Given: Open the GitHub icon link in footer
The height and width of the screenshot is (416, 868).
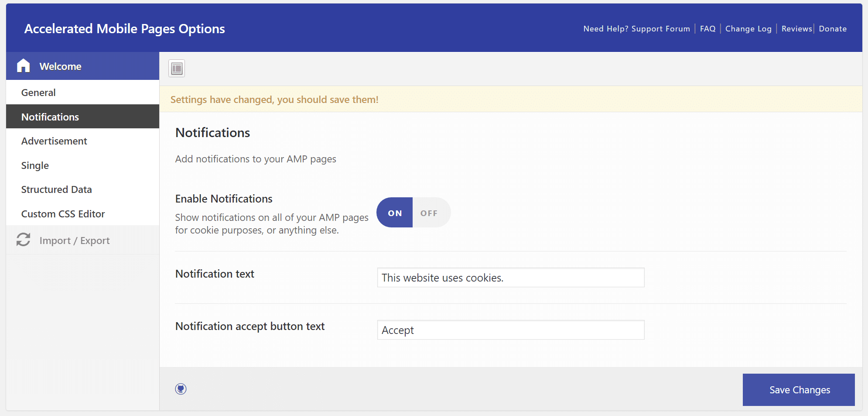Looking at the screenshot, I should (x=181, y=389).
